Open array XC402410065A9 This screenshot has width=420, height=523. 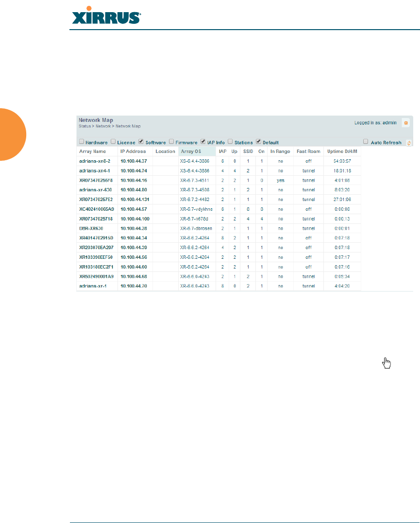click(x=97, y=209)
